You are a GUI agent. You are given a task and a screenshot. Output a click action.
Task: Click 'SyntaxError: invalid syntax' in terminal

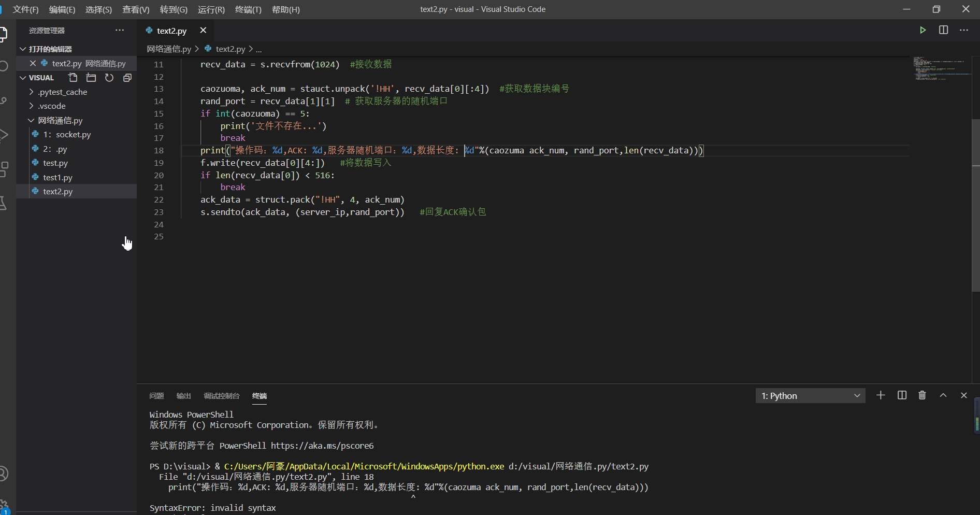tap(213, 508)
